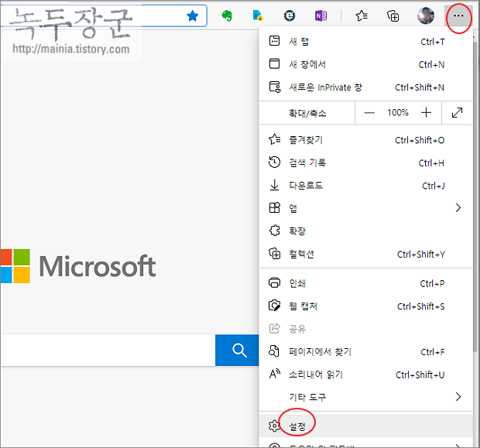Zoom in with the plus button
Viewport: 480px width, 448px height.
point(426,113)
